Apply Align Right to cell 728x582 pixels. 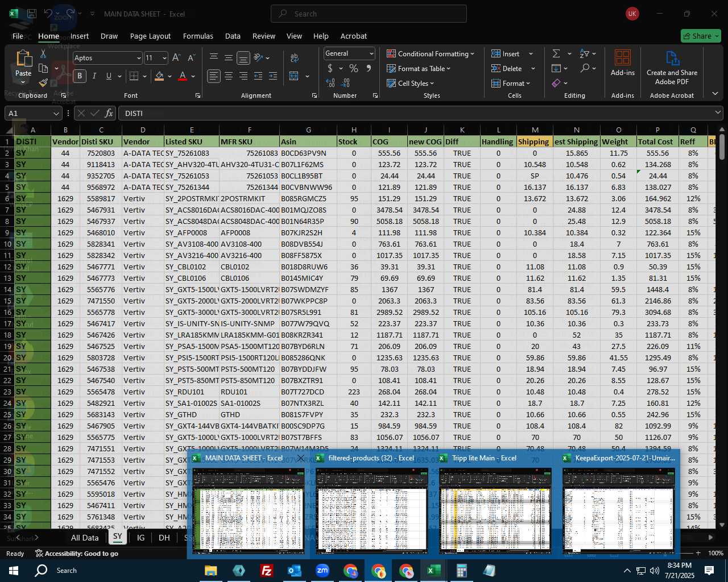click(x=243, y=76)
